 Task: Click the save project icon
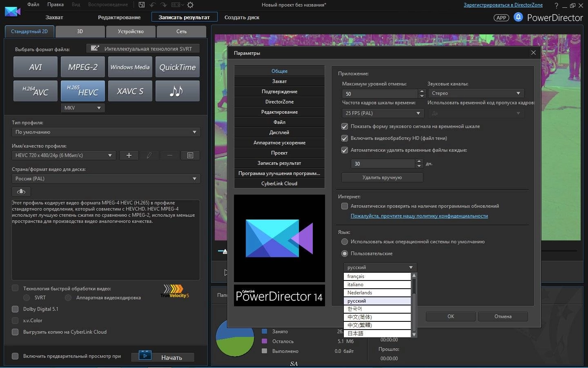coord(142,5)
